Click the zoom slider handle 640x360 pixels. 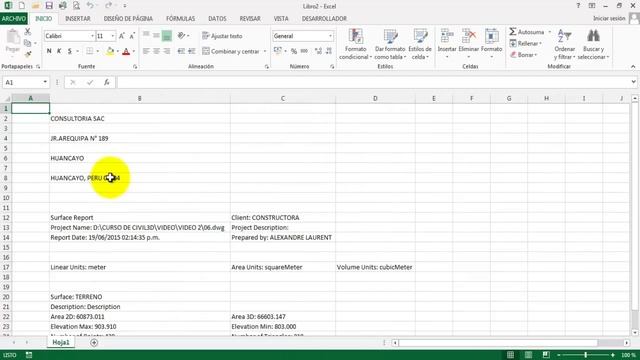pyautogui.click(x=585, y=355)
